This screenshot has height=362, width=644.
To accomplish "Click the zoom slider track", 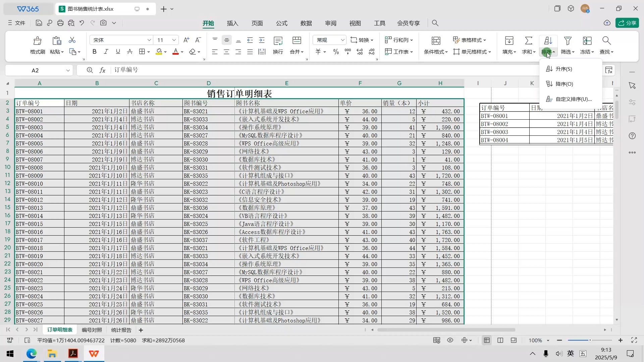I will pos(590,340).
